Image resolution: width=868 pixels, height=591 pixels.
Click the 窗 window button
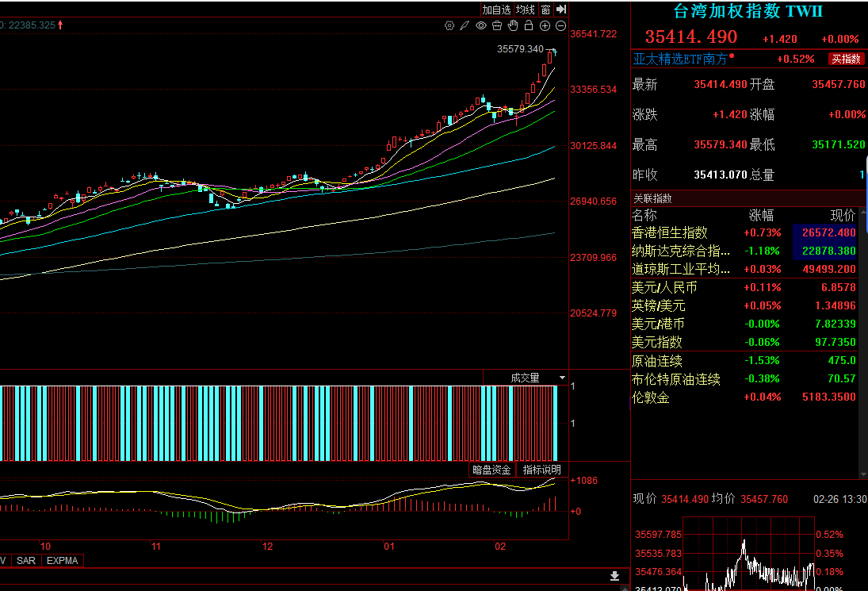pyautogui.click(x=546, y=10)
